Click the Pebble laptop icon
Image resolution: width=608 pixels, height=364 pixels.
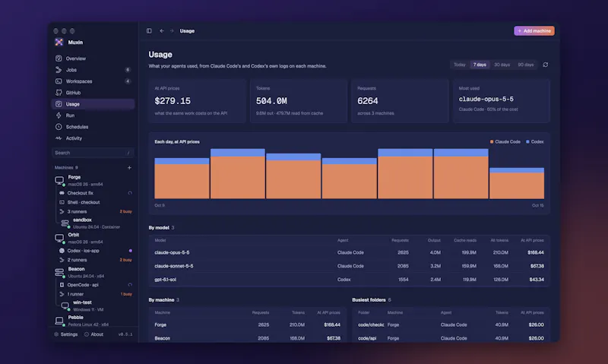[59, 321]
